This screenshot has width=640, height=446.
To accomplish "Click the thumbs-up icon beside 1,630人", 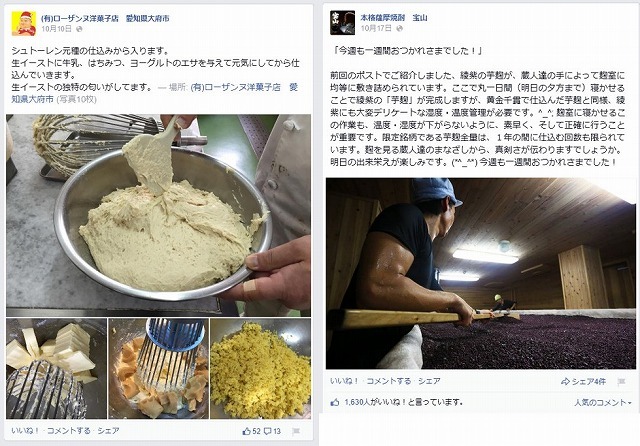I will click(x=335, y=402).
